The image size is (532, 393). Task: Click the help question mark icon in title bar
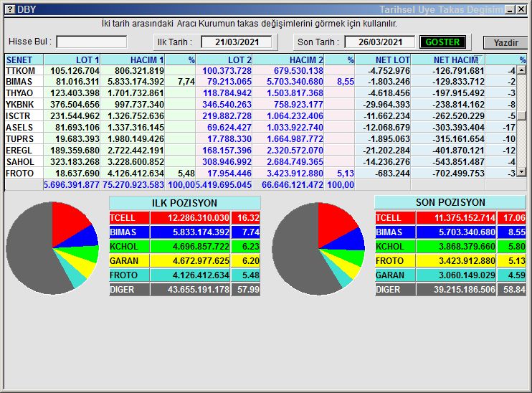coord(11,9)
